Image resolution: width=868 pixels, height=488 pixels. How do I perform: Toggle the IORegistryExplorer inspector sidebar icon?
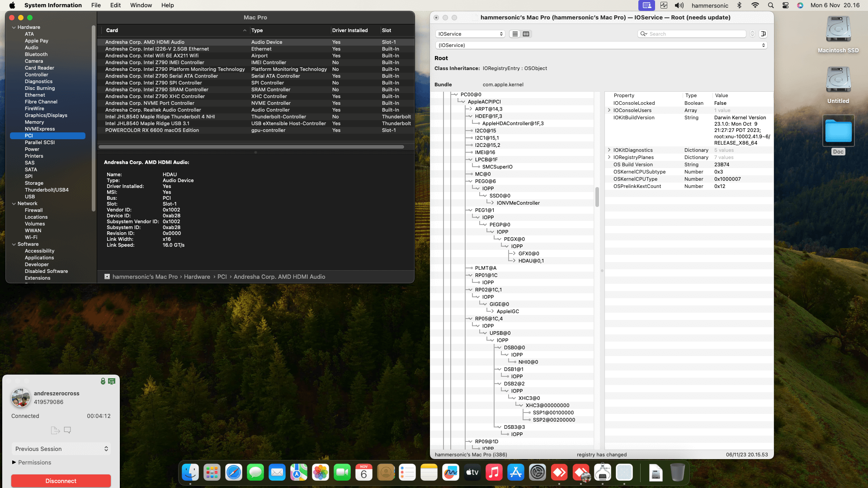pos(763,34)
